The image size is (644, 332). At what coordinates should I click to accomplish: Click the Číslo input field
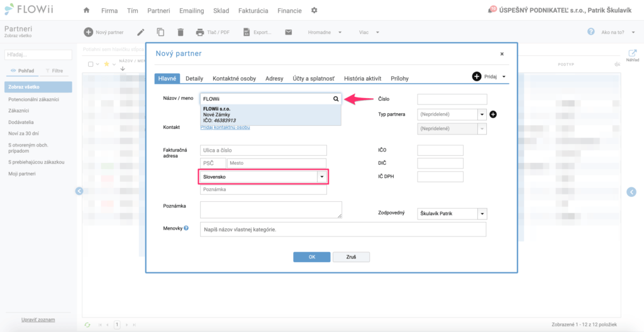[452, 99]
